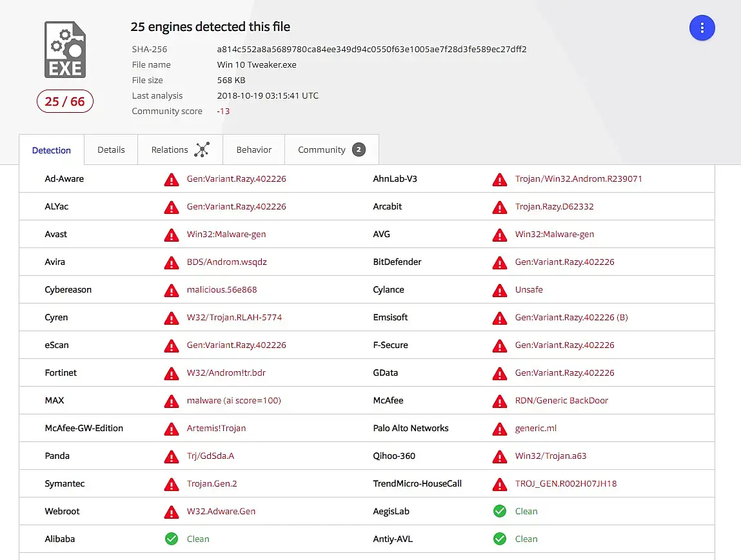The image size is (741, 560).
Task: Open the blue three-dot options menu
Action: click(702, 28)
